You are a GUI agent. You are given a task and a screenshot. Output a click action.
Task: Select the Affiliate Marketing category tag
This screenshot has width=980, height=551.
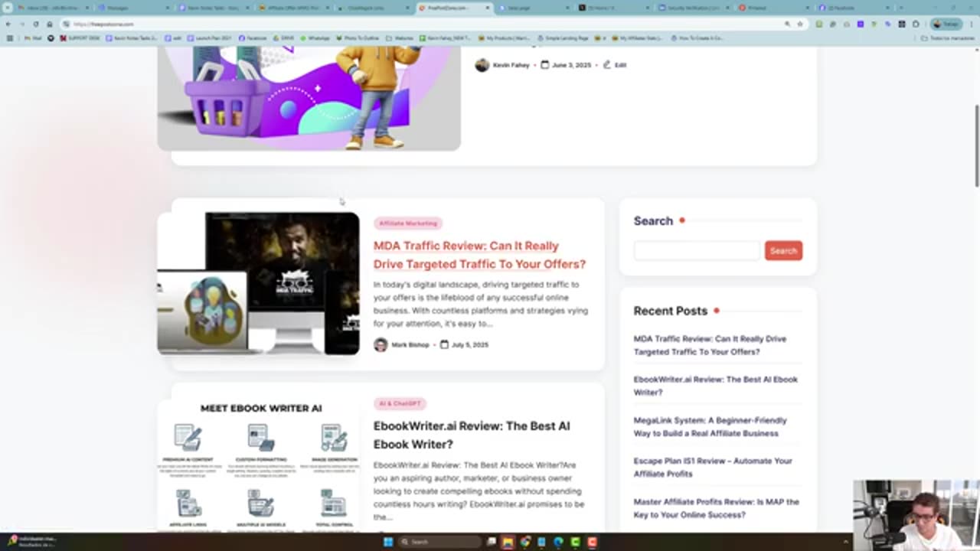point(408,223)
